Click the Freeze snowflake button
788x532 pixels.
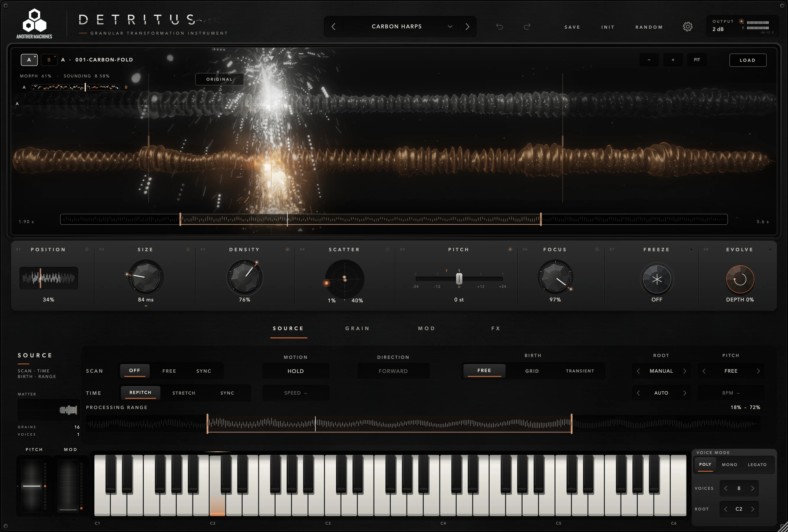[x=657, y=279]
